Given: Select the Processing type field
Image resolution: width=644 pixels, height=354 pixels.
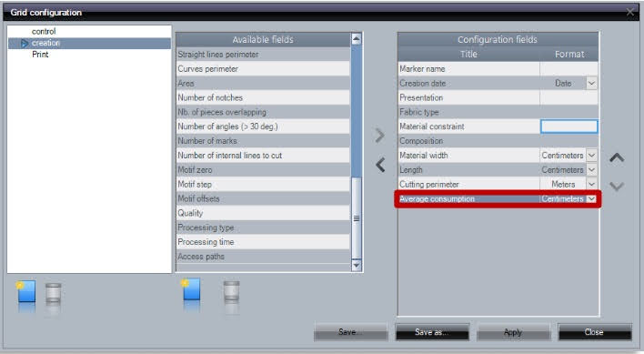Looking at the screenshot, I should pyautogui.click(x=263, y=228).
